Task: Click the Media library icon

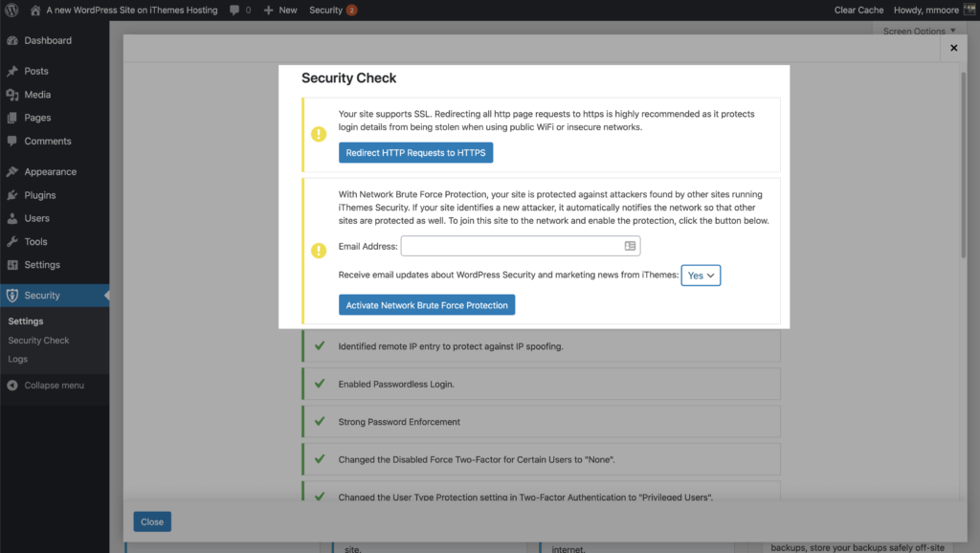Action: pyautogui.click(x=12, y=95)
